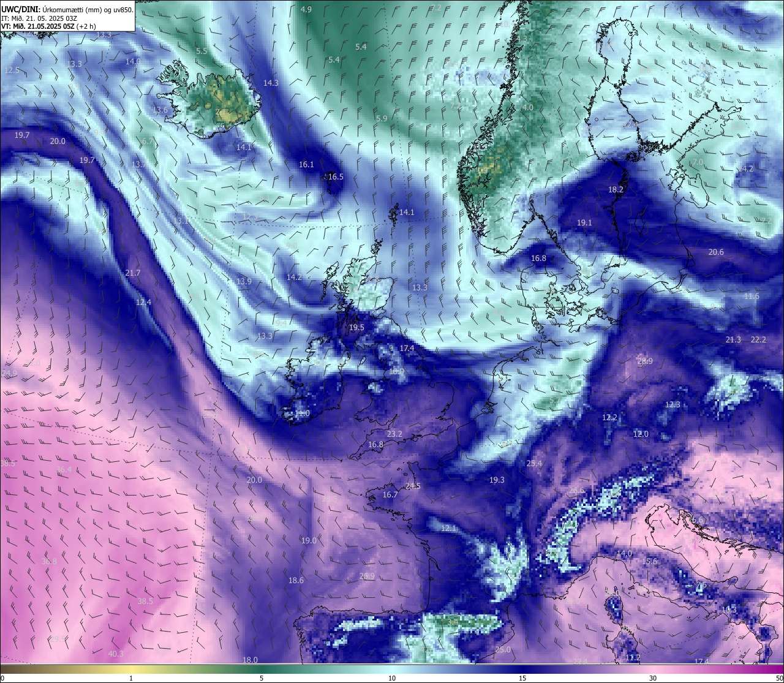Click the value 21.3 on the map
Screen dimensions: 784x683
point(733,339)
